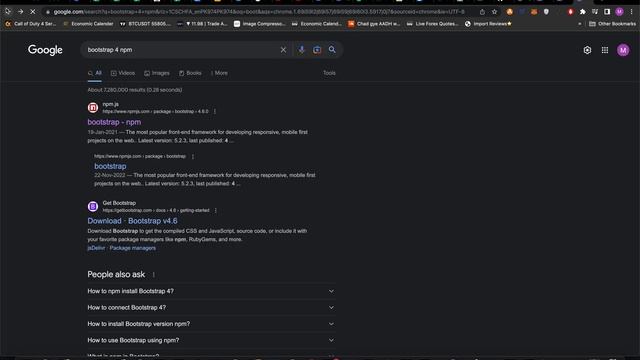Screen dimensions: 640x360
Task: Bookmark this page with the star icon
Action: point(494,12)
